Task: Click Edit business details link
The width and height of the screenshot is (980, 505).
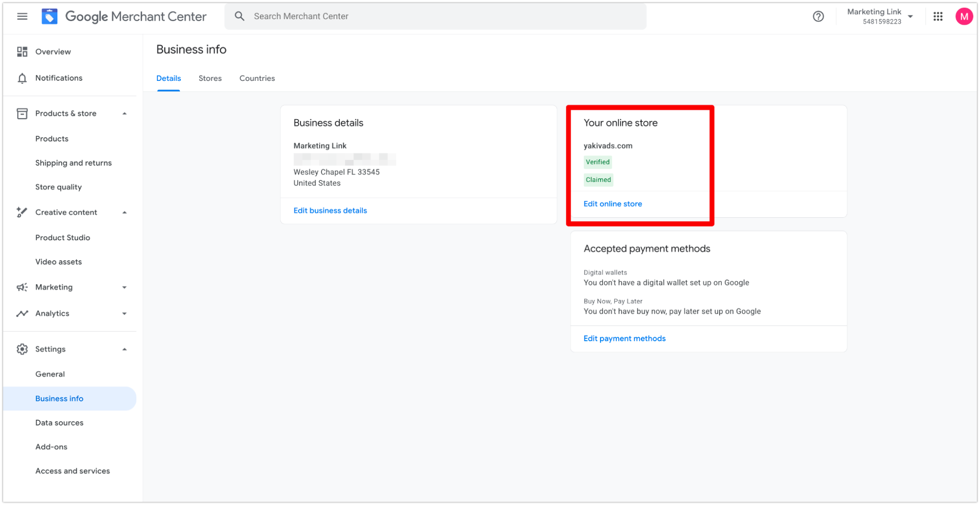Action: 330,210
